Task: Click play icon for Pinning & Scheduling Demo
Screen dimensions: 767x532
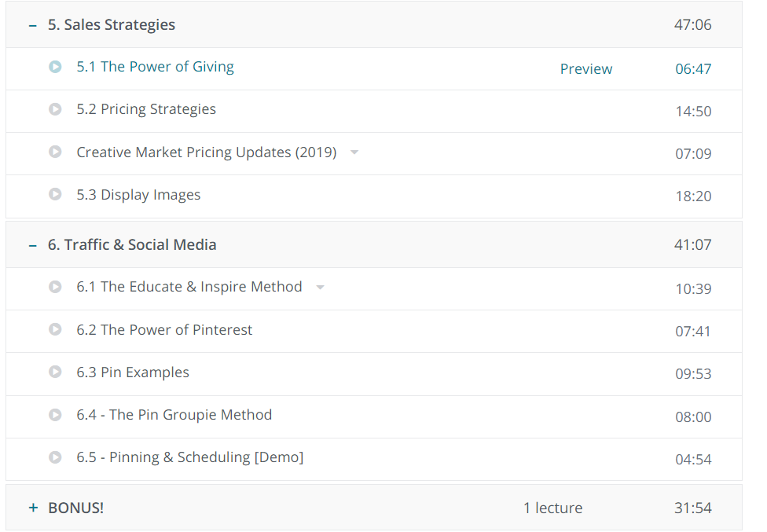Action: coord(55,457)
